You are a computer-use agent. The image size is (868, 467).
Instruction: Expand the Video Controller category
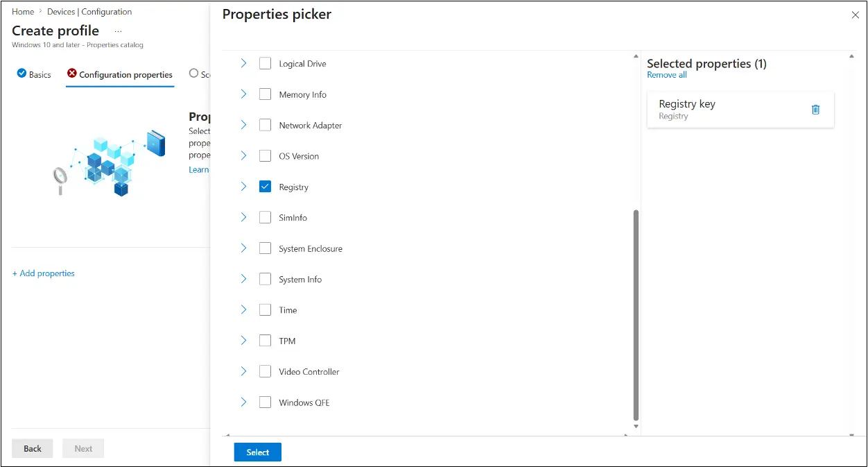[243, 371]
